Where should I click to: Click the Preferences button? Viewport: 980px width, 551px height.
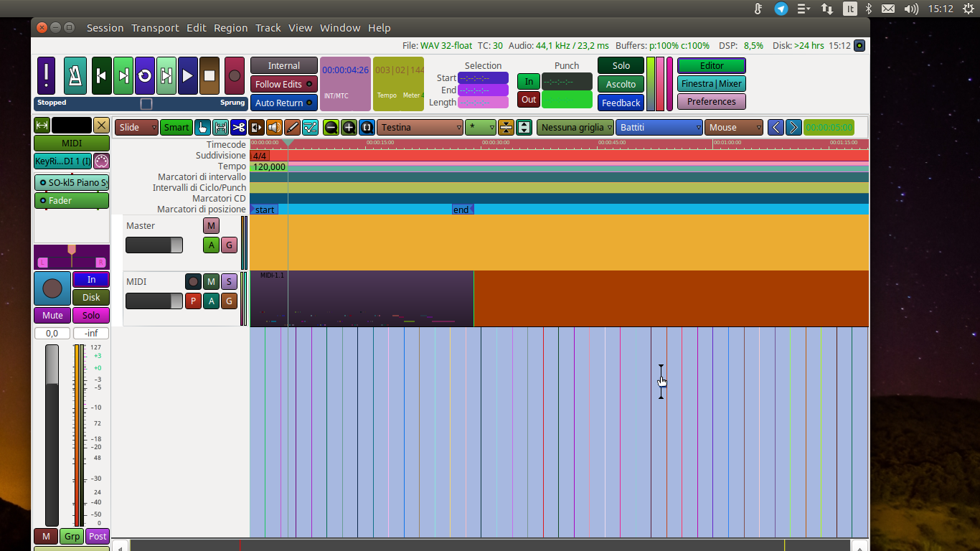point(711,102)
